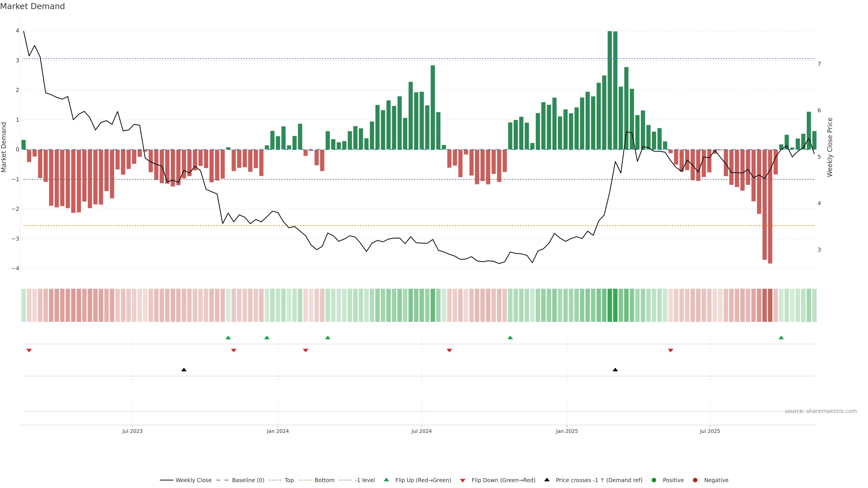Click the red Negative legend dot
868x488 pixels.
coord(695,480)
